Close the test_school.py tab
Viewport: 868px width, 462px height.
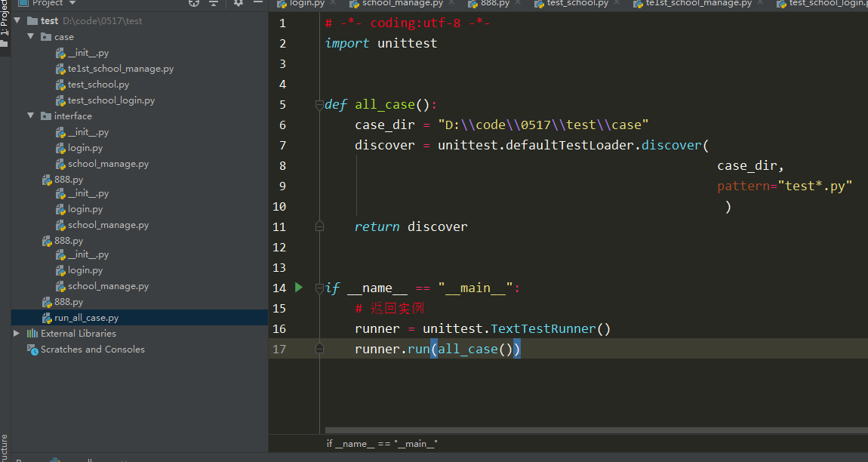(616, 3)
